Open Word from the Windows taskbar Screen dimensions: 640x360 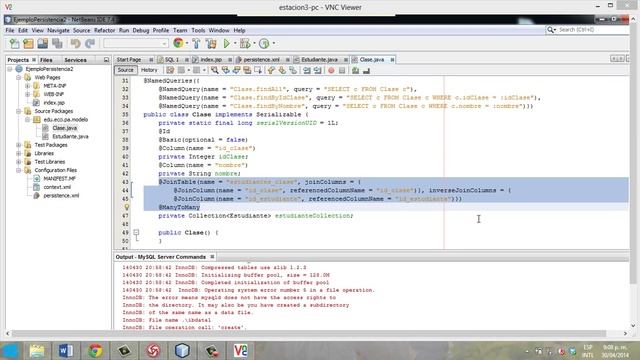[66, 351]
